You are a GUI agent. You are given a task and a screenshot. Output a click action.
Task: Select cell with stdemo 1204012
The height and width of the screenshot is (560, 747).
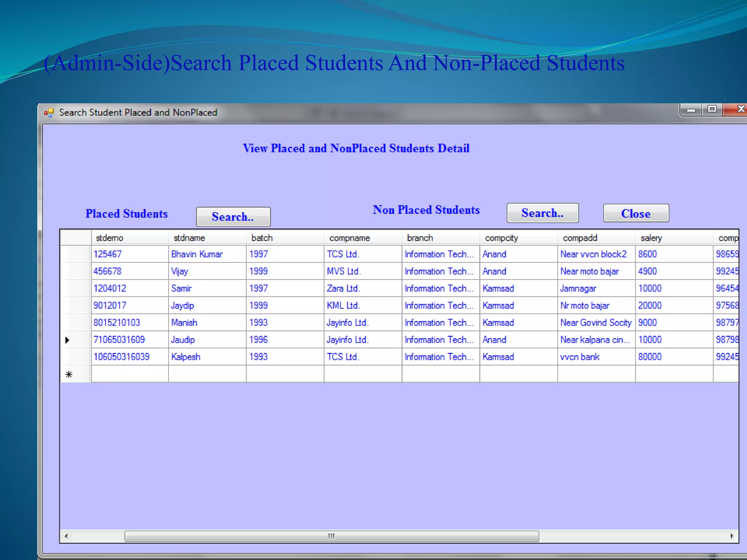click(130, 288)
